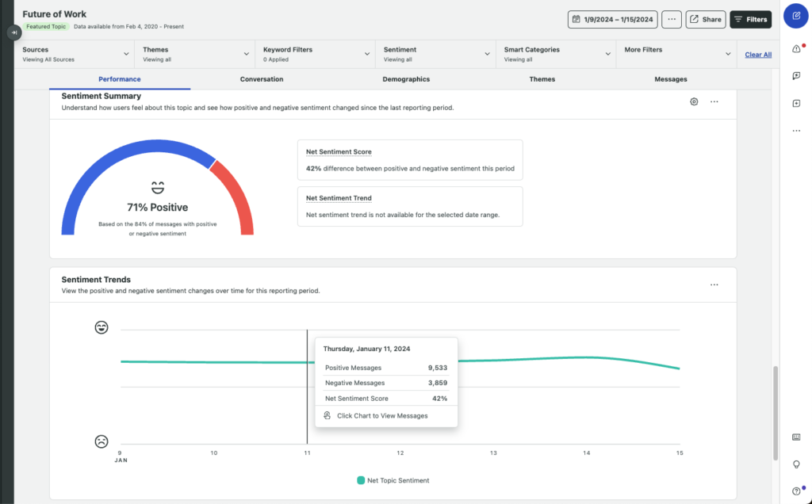The height and width of the screenshot is (504, 812).
Task: Expand the left sidebar arrow toggle
Action: [14, 32]
